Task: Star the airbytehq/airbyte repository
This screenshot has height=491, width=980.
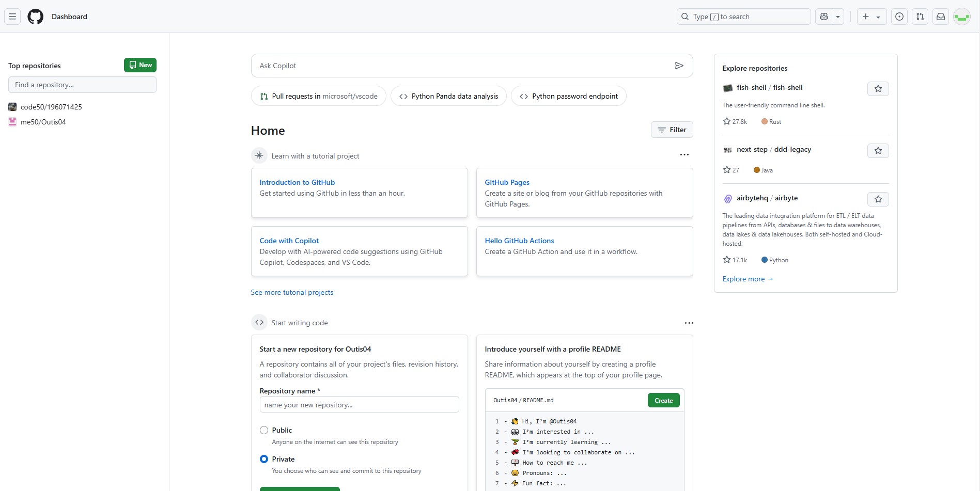Action: (878, 199)
